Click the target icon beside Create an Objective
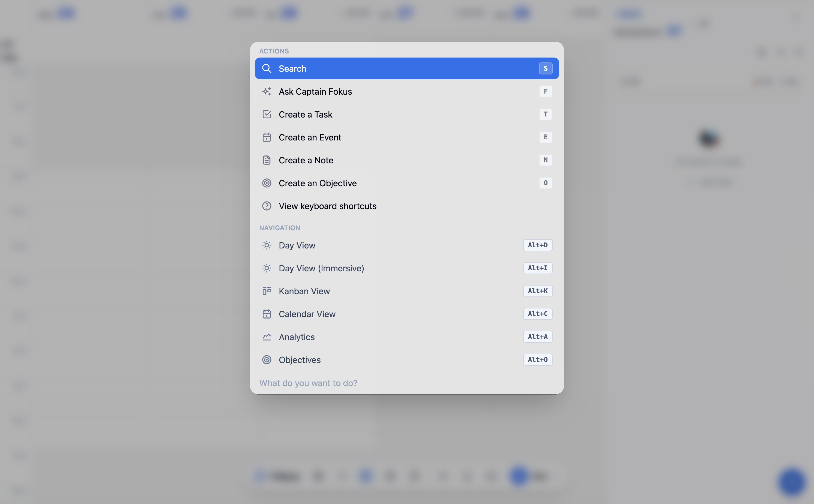This screenshot has width=814, height=504. click(x=266, y=183)
